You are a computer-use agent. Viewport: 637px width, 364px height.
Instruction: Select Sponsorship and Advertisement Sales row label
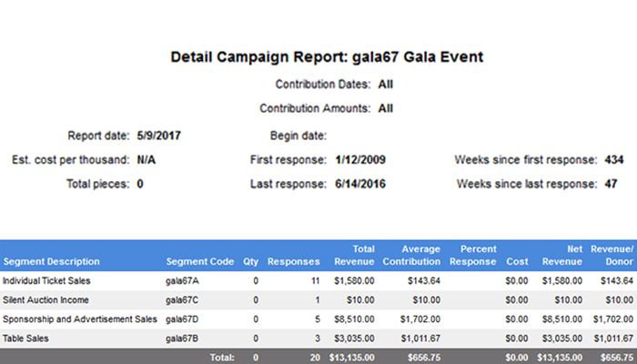(79, 318)
